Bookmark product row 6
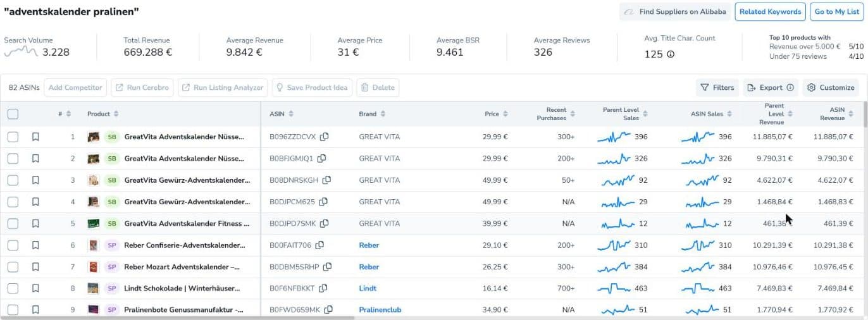Image resolution: width=868 pixels, height=320 pixels. pos(35,245)
